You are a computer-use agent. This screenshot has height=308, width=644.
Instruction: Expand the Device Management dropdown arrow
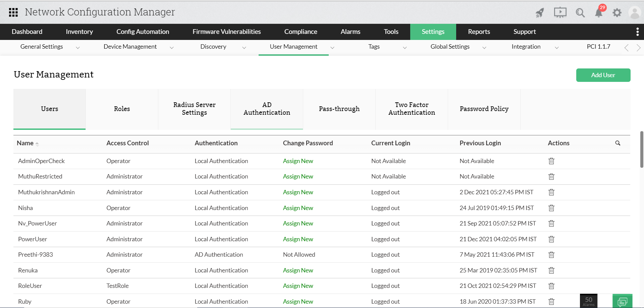coord(172,48)
